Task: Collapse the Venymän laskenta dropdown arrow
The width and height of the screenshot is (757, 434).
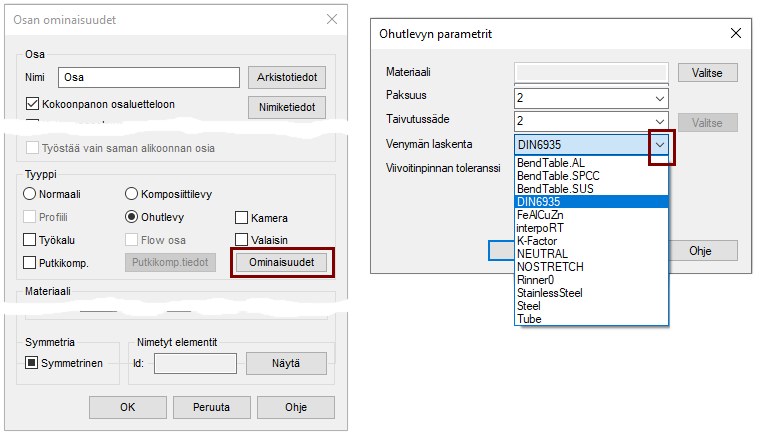Action: [659, 145]
